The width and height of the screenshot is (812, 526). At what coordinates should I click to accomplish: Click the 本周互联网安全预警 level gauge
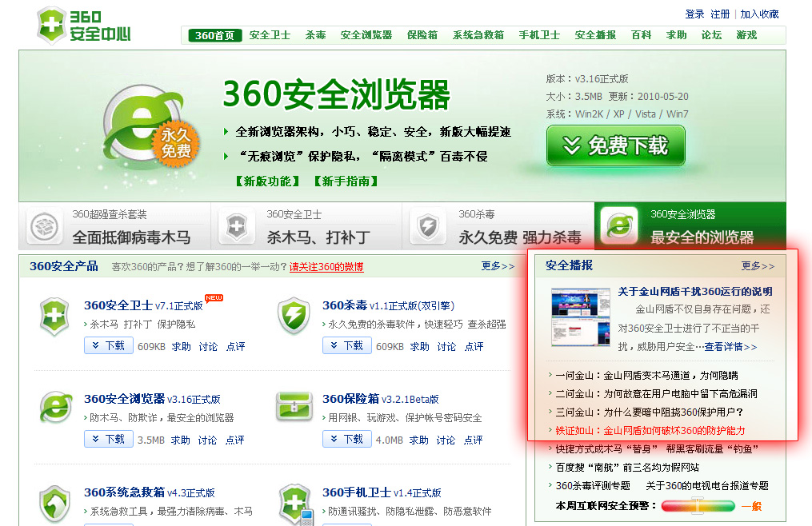(698, 506)
